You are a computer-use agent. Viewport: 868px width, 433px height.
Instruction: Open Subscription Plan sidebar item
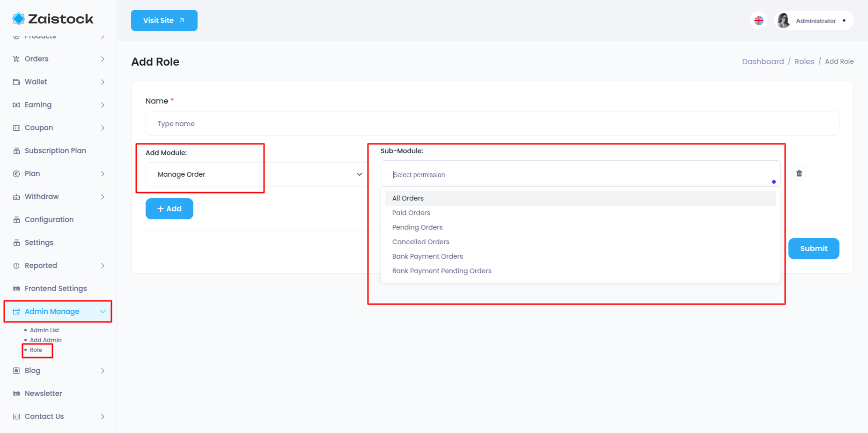(55, 151)
